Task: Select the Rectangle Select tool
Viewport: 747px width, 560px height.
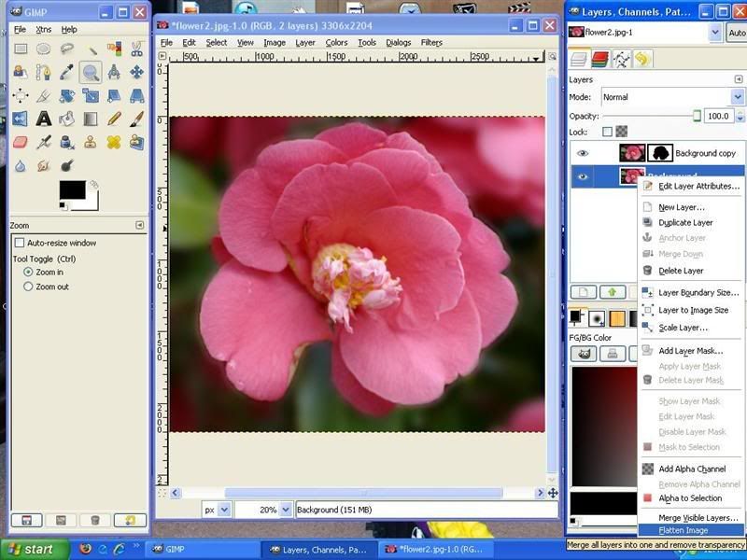Action: (20, 49)
